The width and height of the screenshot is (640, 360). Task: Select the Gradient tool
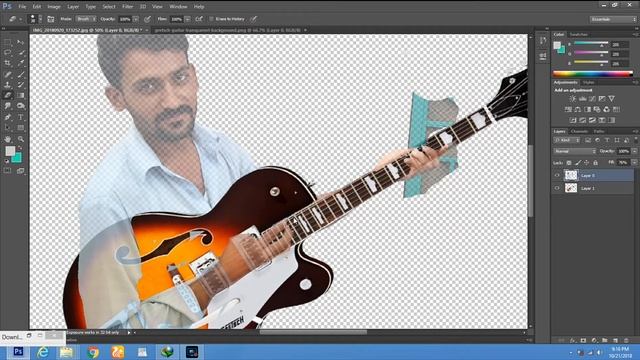tap(21, 96)
